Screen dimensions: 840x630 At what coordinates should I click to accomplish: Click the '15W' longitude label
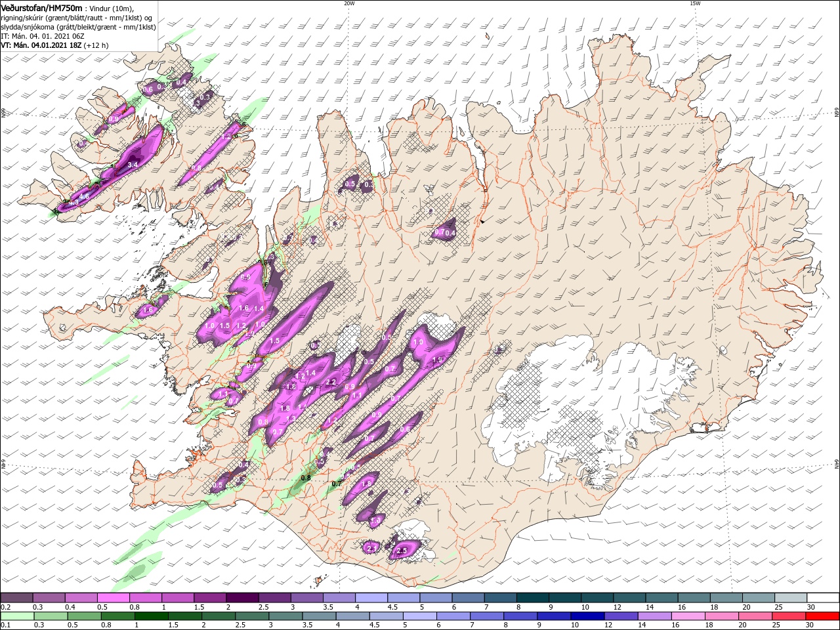[695, 3]
